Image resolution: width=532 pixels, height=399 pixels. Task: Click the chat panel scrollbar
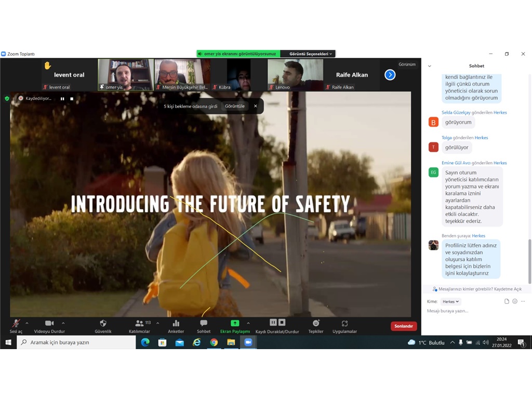click(529, 261)
